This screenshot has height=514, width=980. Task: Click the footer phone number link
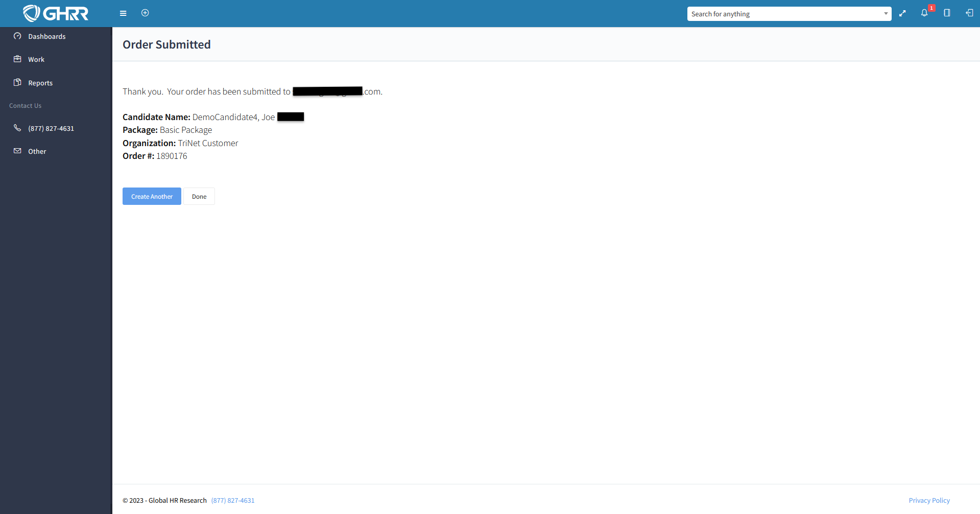tap(232, 500)
